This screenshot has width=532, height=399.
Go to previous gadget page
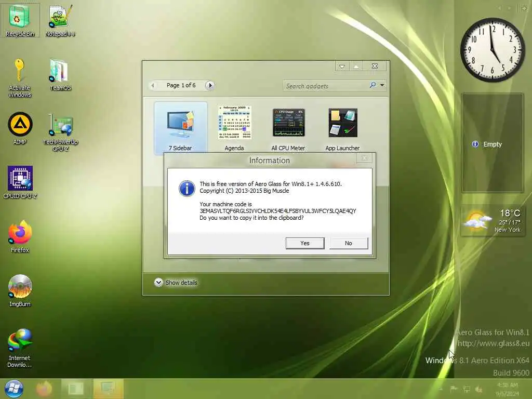click(x=153, y=85)
